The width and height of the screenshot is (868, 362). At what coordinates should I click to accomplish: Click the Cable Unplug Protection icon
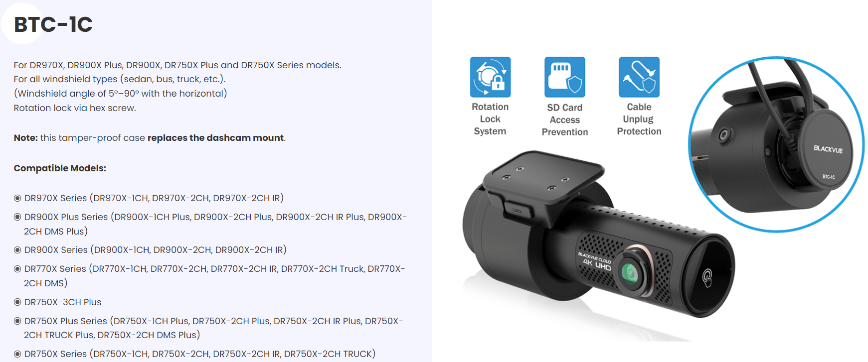point(639,77)
